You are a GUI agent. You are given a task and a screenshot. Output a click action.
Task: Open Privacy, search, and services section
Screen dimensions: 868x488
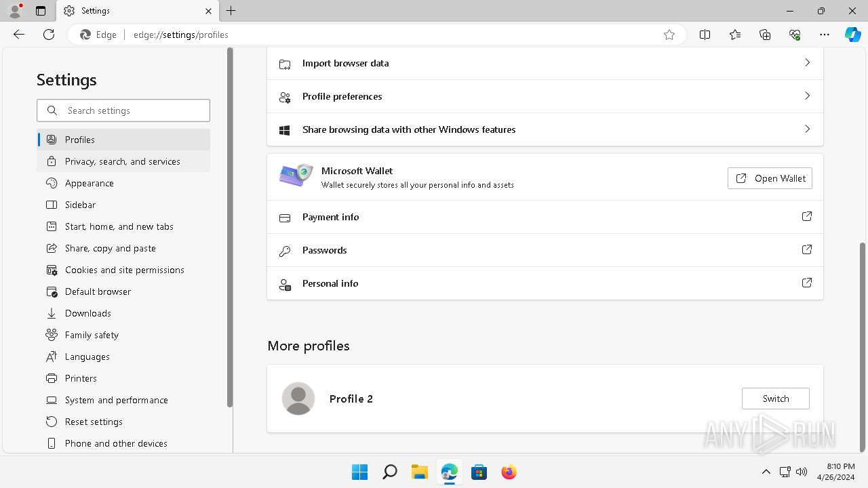point(123,161)
